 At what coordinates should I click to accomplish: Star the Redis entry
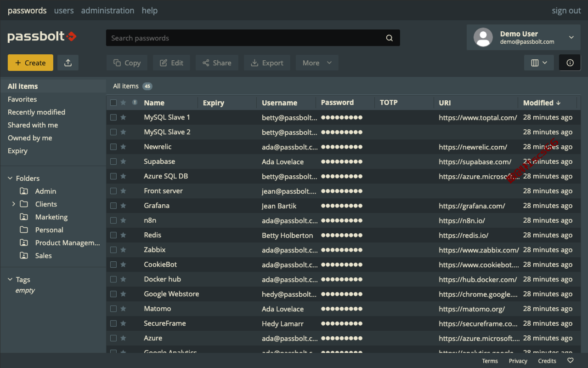[x=123, y=235]
